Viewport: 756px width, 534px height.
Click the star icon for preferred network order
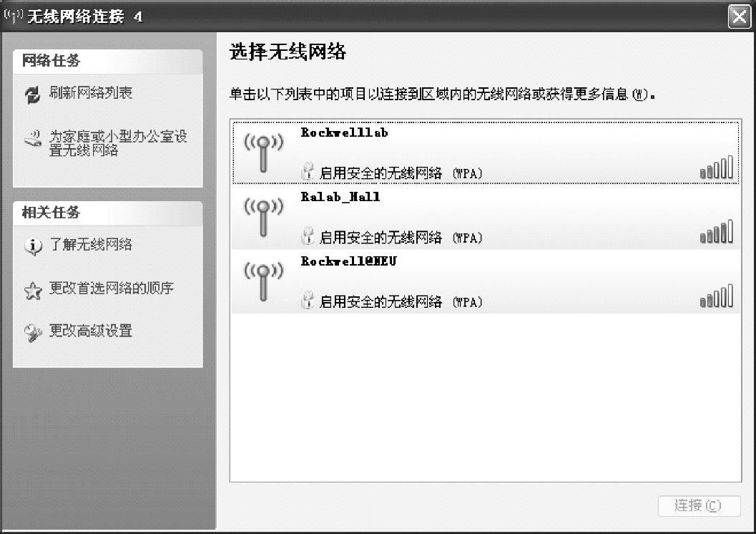pyautogui.click(x=33, y=291)
